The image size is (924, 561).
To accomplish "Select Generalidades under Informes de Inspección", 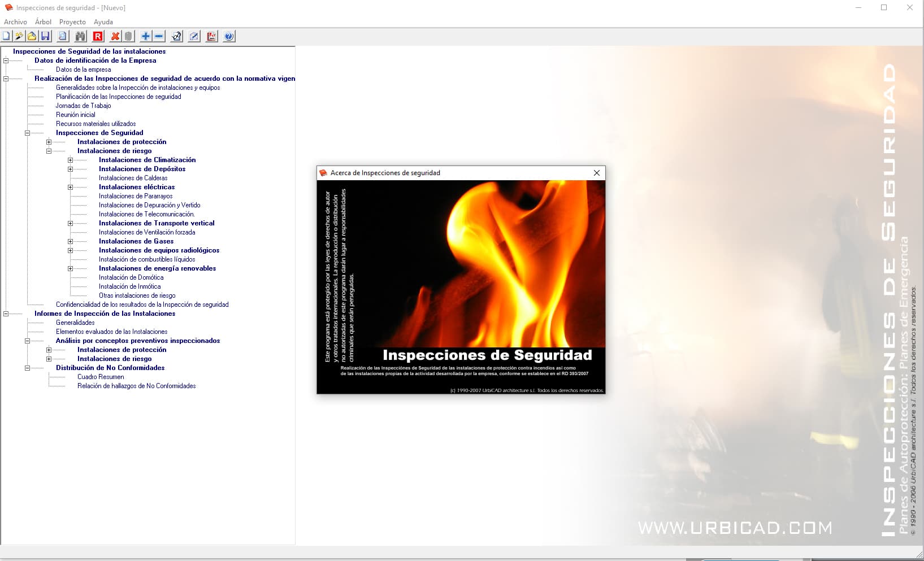I will click(75, 323).
